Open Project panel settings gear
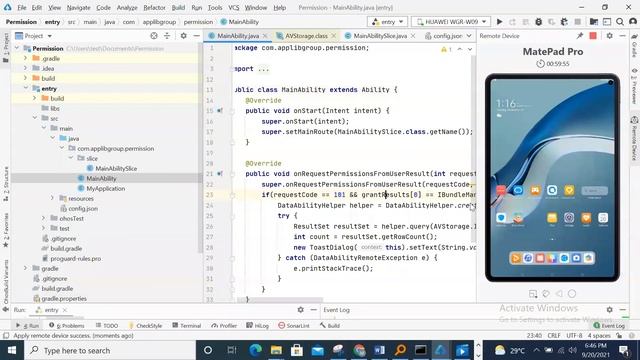The height and width of the screenshot is (360, 640). coord(184,36)
